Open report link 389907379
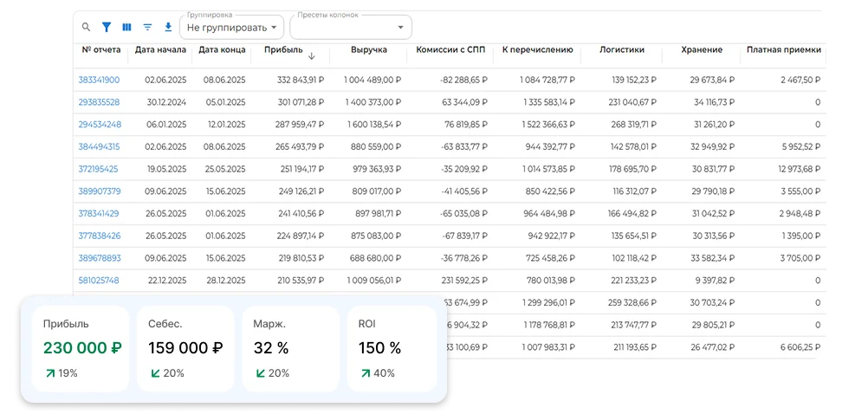Image resolution: width=868 pixels, height=414 pixels. click(99, 191)
